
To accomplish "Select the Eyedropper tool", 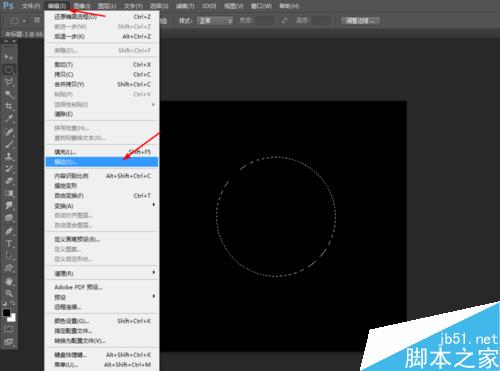I will click(x=9, y=119).
